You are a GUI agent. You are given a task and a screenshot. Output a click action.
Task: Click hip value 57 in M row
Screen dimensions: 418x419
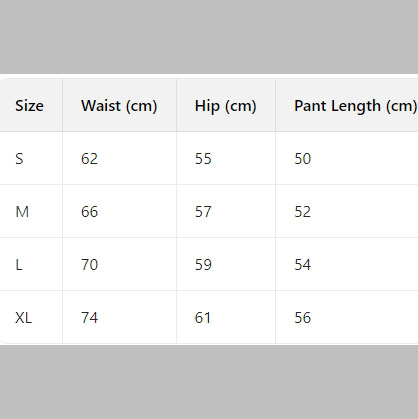(203, 211)
